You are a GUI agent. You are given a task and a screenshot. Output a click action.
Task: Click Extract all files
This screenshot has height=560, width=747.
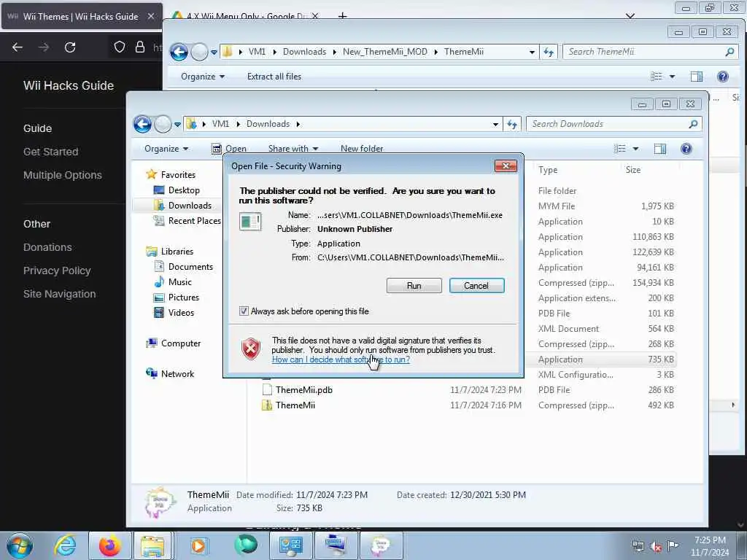[x=274, y=76]
